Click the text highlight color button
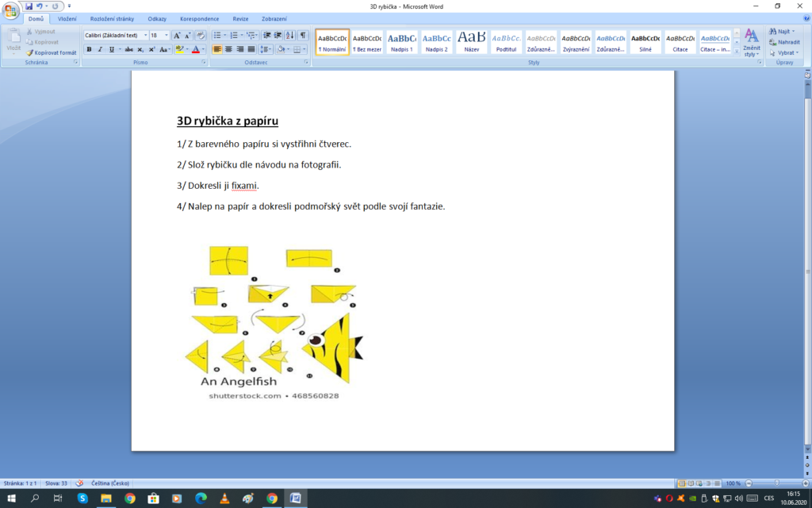This screenshot has height=508, width=812. coord(178,49)
